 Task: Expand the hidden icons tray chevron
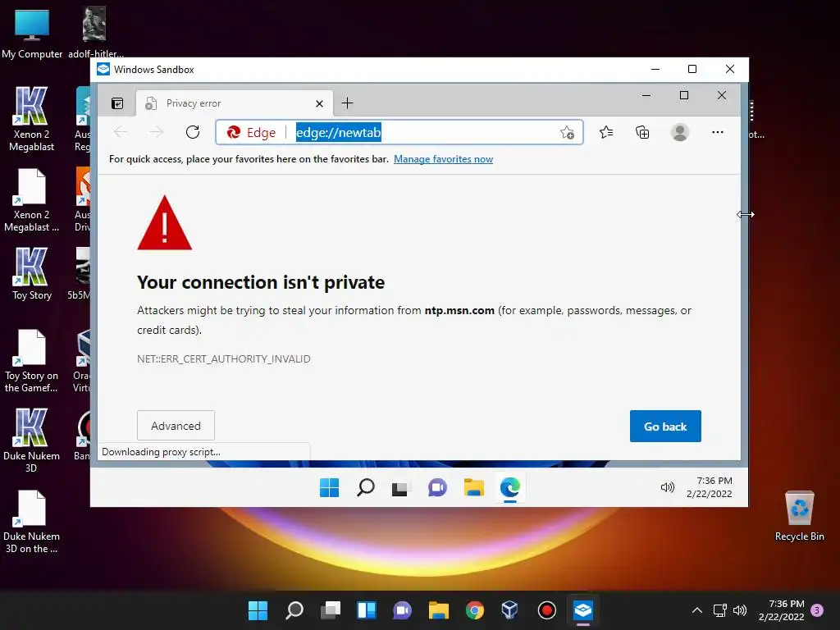click(x=697, y=610)
